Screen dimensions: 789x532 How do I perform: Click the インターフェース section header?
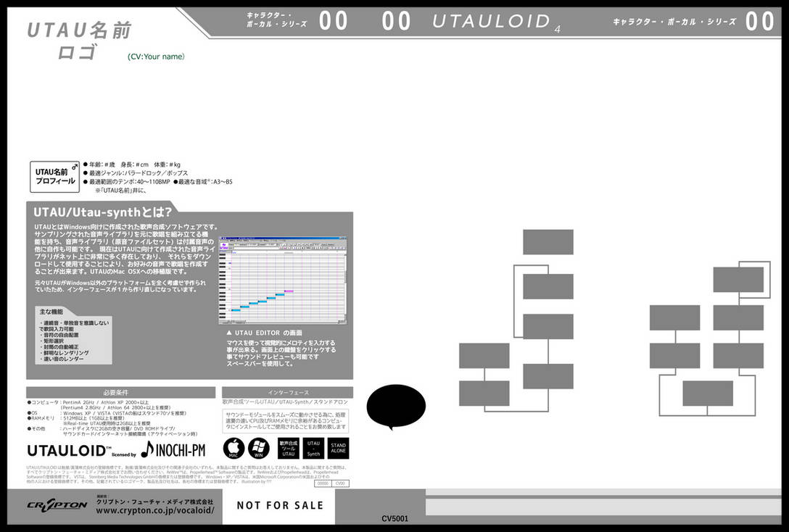(x=288, y=392)
